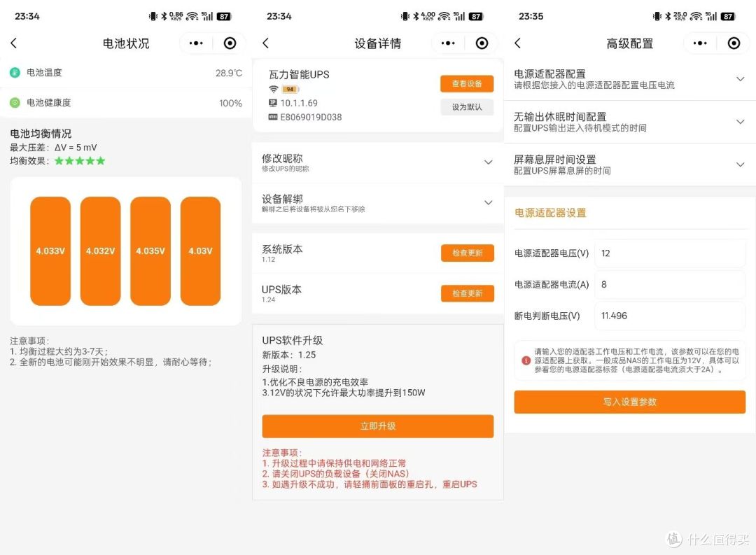Tap the battery 87 status icon at 23:35
This screenshot has height=555, width=756.
pos(727,16)
